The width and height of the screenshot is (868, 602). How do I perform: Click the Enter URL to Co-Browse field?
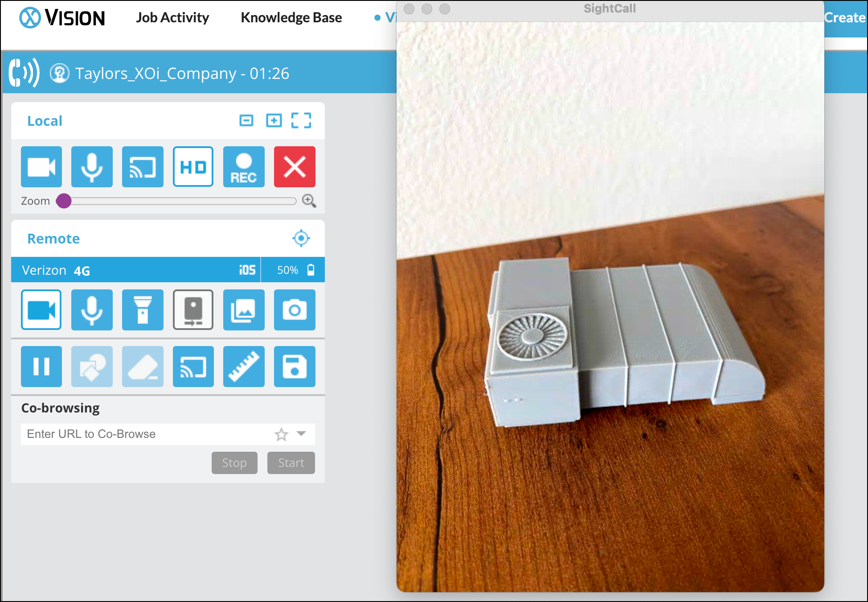pos(134,433)
